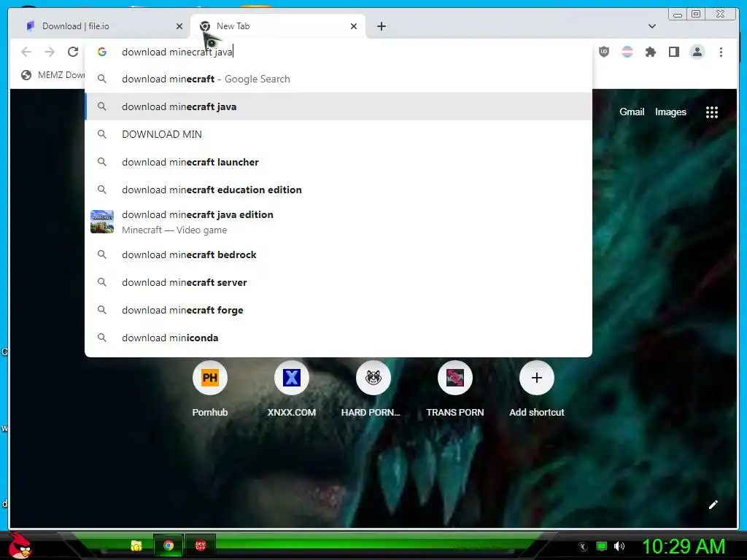Choose 'download minecraft - Google Search' suggestion
This screenshot has width=747, height=560.
[x=338, y=79]
